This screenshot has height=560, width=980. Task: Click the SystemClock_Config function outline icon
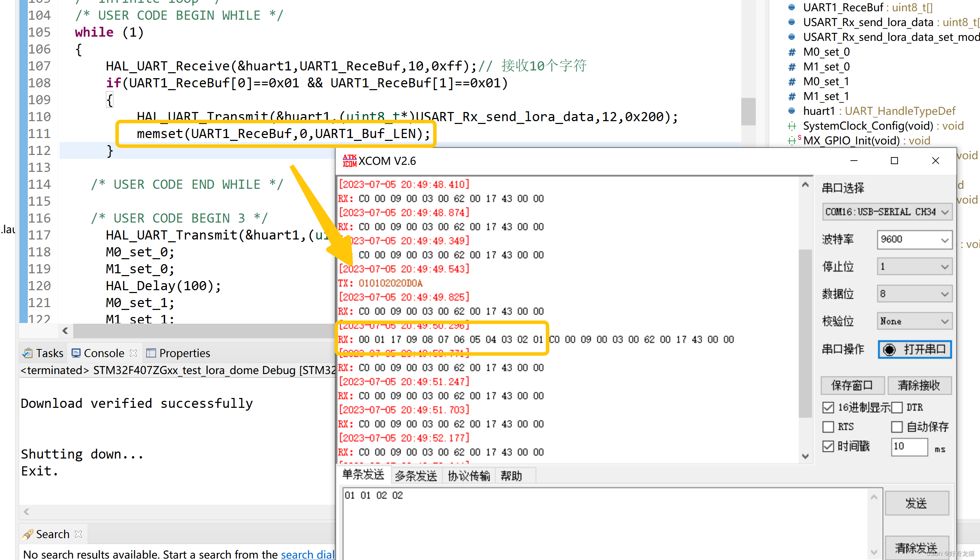pyautogui.click(x=792, y=126)
